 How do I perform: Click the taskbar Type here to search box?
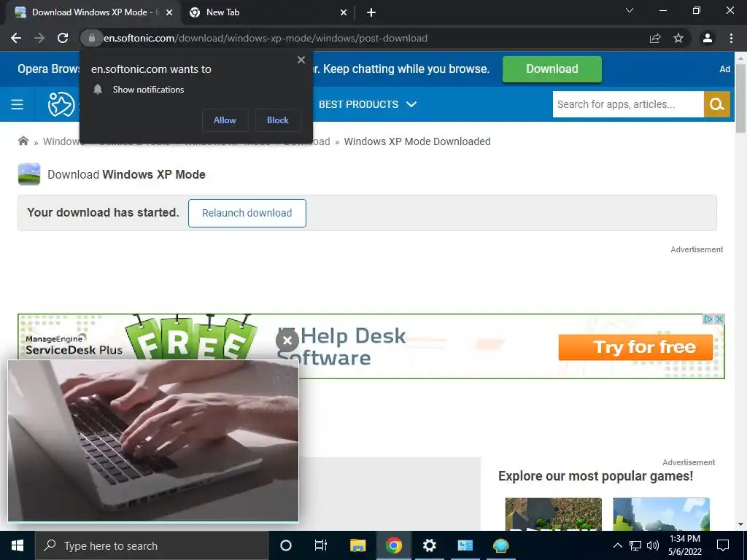click(152, 545)
